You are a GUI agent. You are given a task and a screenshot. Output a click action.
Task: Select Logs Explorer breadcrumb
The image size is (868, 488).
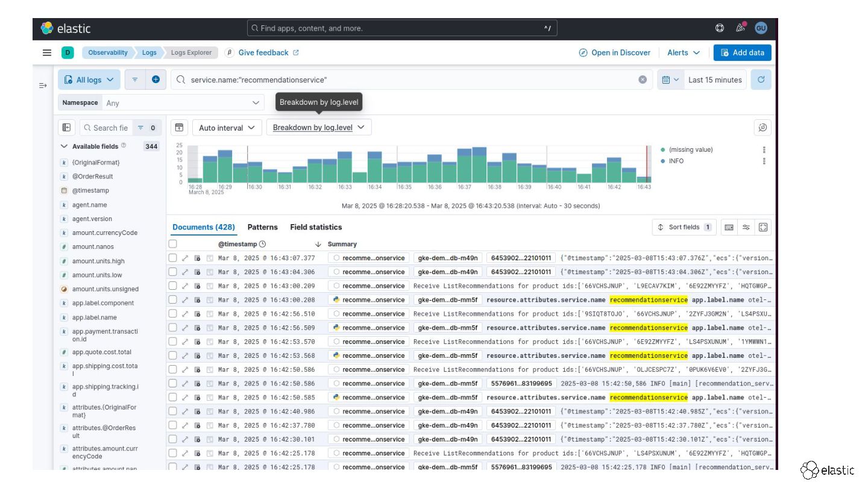191,52
